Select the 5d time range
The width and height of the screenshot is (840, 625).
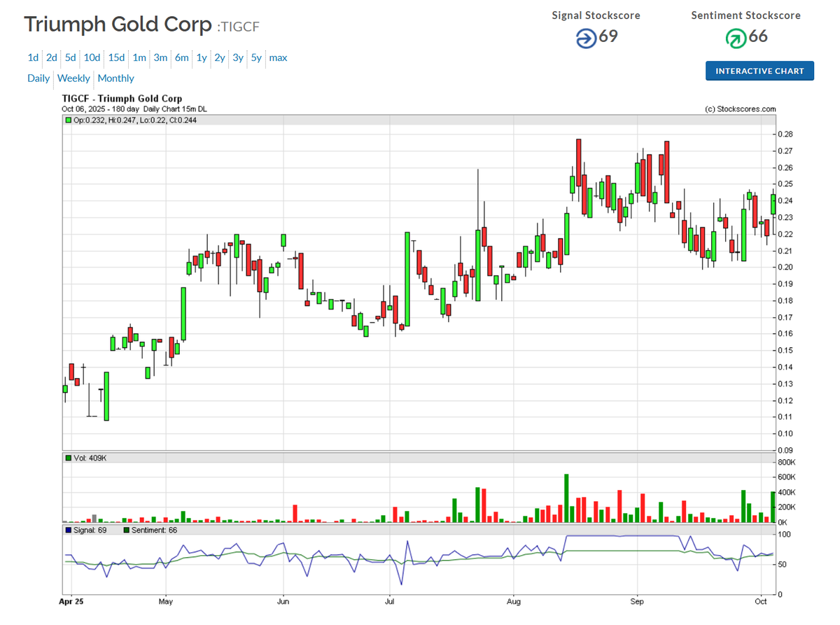[71, 58]
